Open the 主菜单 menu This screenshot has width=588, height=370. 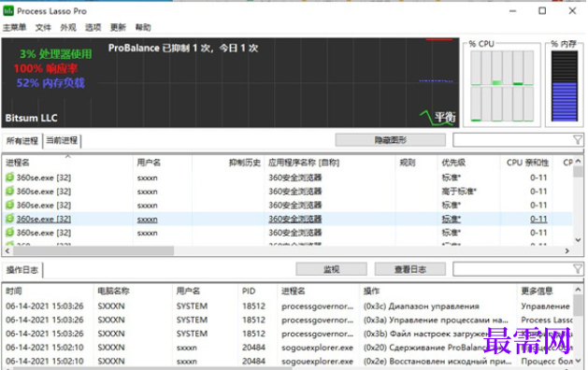click(x=14, y=27)
